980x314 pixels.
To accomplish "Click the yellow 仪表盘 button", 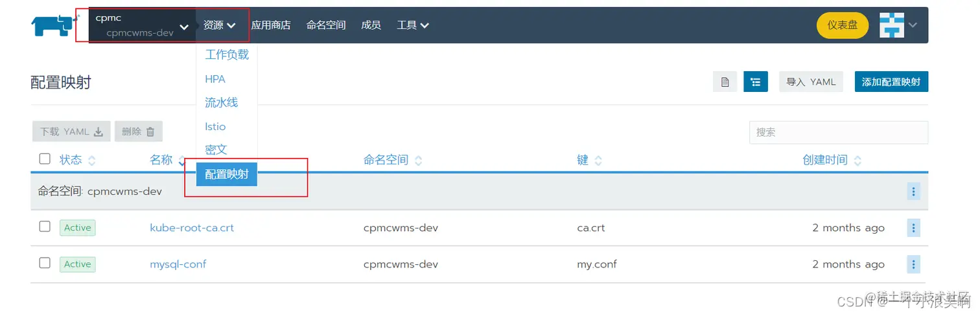I will 843,25.
